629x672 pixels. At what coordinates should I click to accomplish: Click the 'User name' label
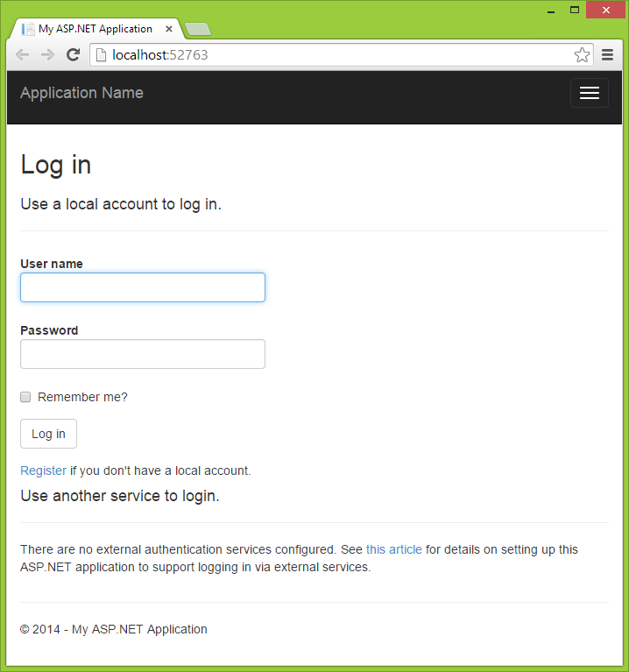(x=52, y=264)
